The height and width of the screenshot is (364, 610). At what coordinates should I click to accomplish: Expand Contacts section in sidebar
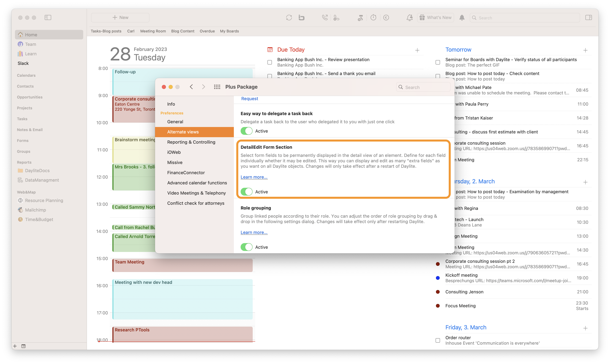tap(25, 86)
